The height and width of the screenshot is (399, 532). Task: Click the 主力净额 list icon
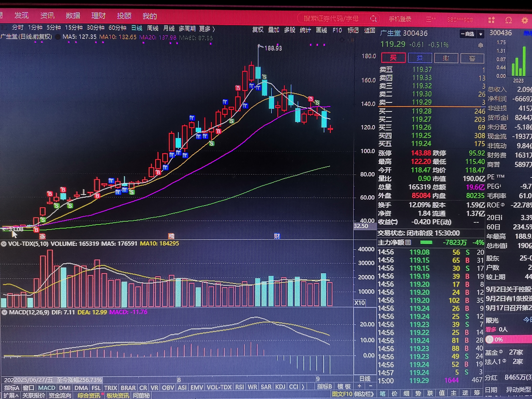tap(408, 242)
